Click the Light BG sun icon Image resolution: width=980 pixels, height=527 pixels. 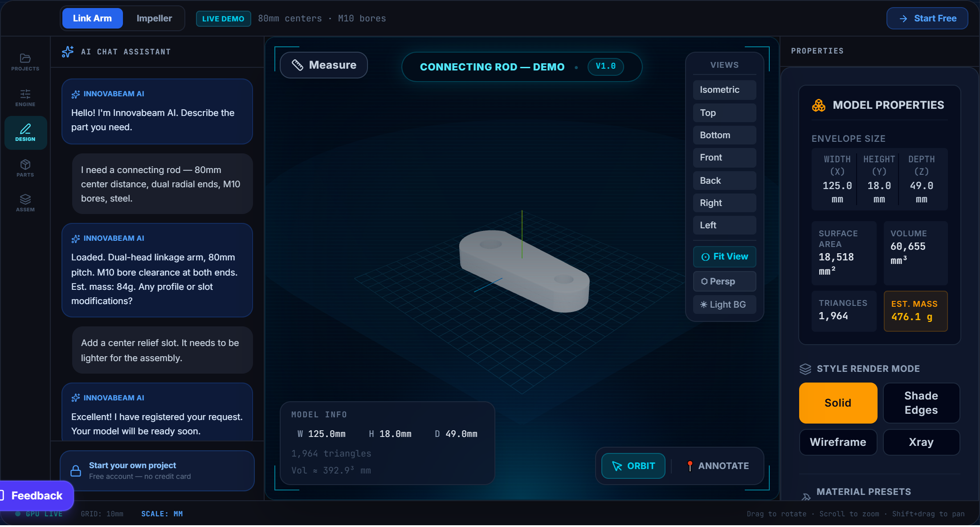tap(704, 305)
